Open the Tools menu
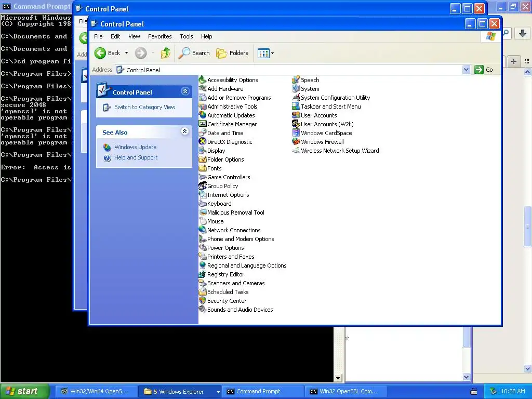The height and width of the screenshot is (399, 532). 187,36
